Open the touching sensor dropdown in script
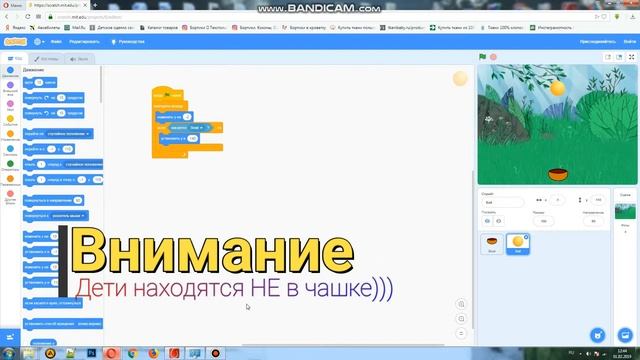 [x=196, y=128]
